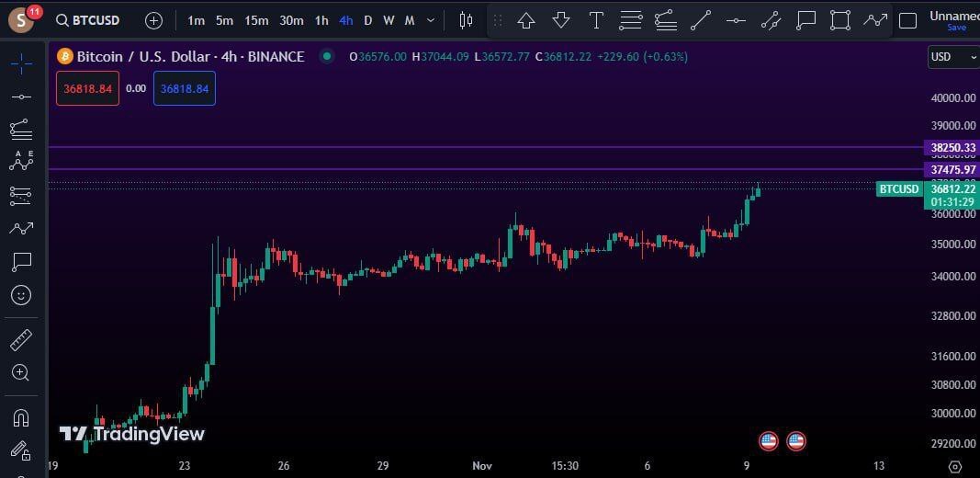This screenshot has width=980, height=478.
Task: Open the BTCUSD symbol search
Action: point(88,20)
